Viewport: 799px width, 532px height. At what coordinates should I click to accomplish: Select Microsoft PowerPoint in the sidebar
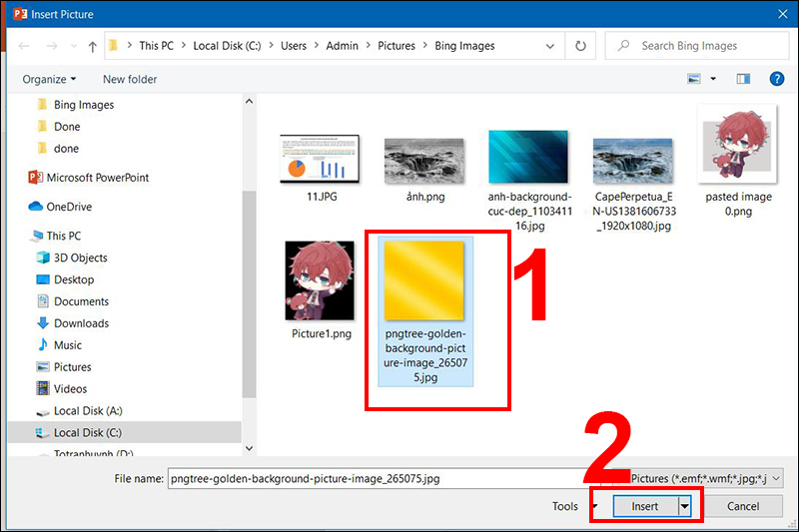[97, 178]
